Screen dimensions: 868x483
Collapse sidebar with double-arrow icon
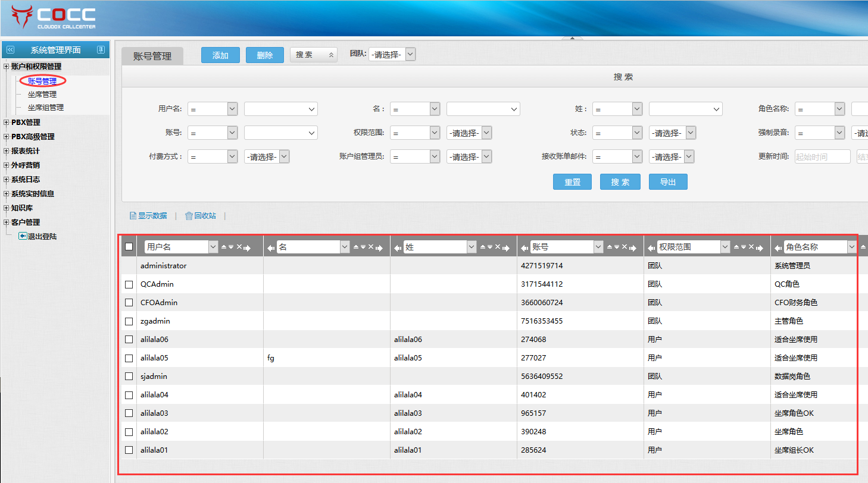10,50
